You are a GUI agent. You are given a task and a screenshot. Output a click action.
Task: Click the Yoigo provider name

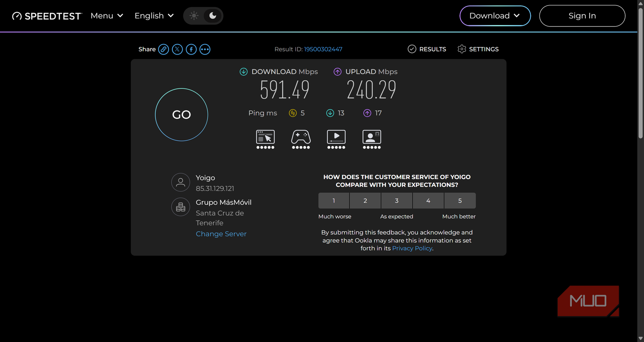coord(205,178)
